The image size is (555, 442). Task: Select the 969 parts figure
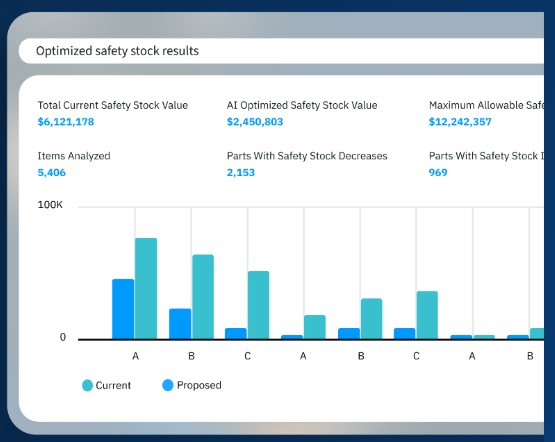click(x=438, y=172)
